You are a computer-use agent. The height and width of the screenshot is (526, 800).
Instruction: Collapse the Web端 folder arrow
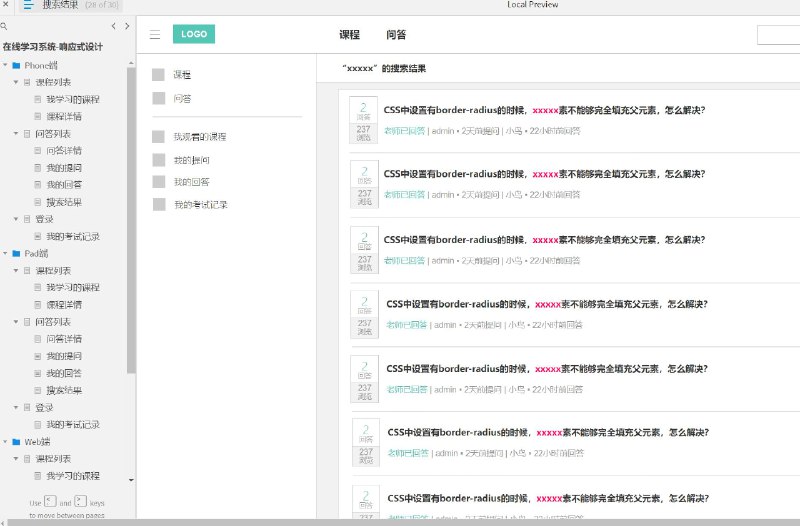[x=5, y=442]
